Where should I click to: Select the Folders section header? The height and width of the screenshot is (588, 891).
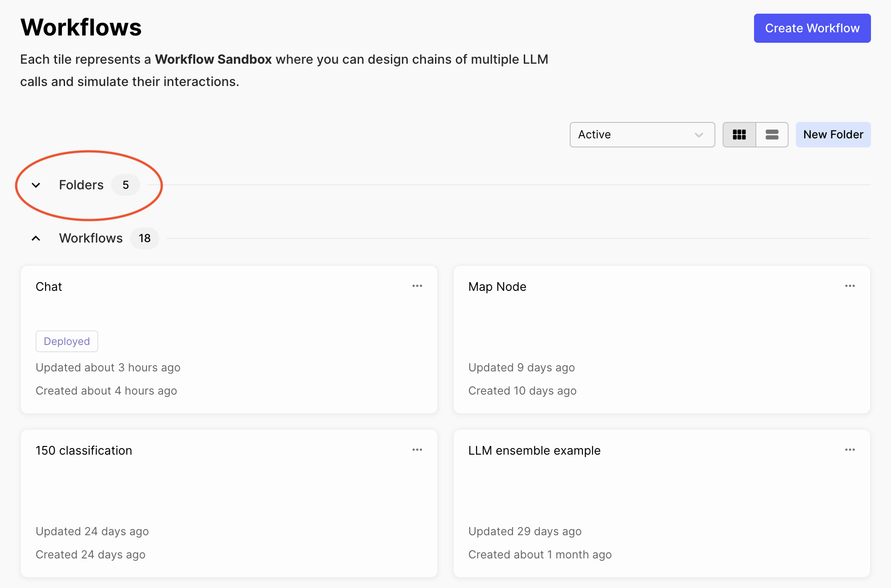[x=81, y=185]
